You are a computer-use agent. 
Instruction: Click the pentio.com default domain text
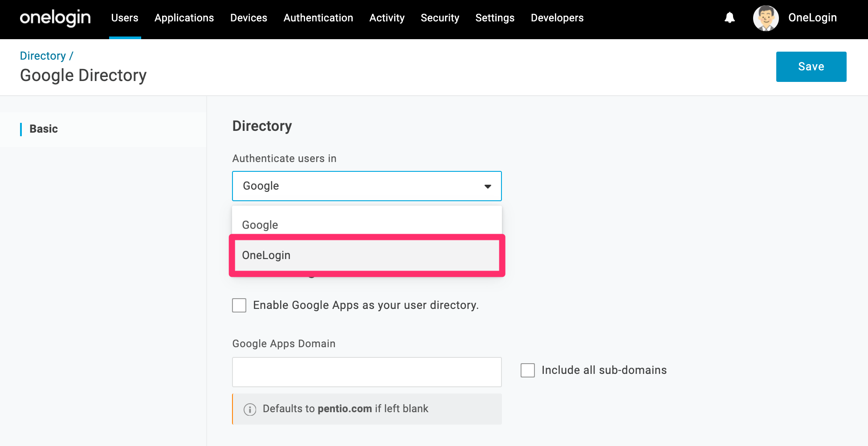[x=345, y=409]
